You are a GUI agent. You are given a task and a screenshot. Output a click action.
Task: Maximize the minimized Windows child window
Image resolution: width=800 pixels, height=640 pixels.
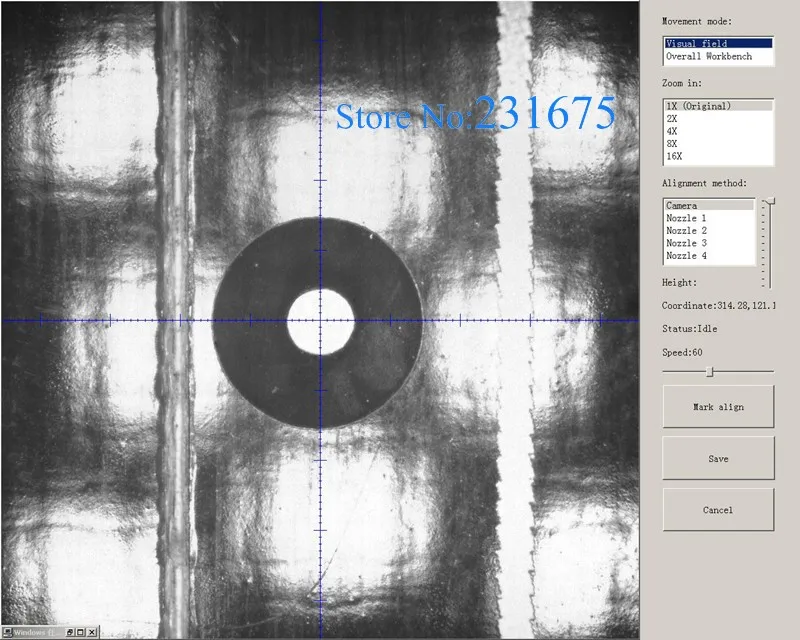81,633
